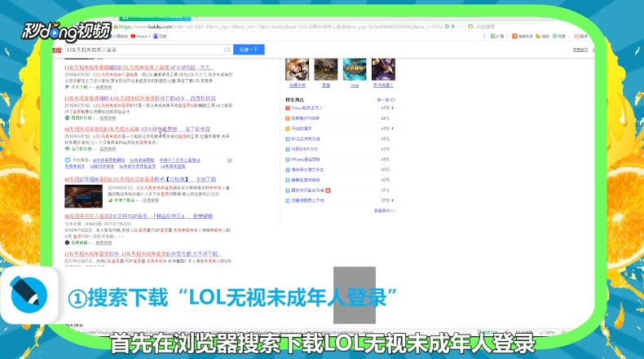The height and width of the screenshot is (359, 644).
Task: Expand the address bar dropdown chevron
Action: (x=461, y=27)
